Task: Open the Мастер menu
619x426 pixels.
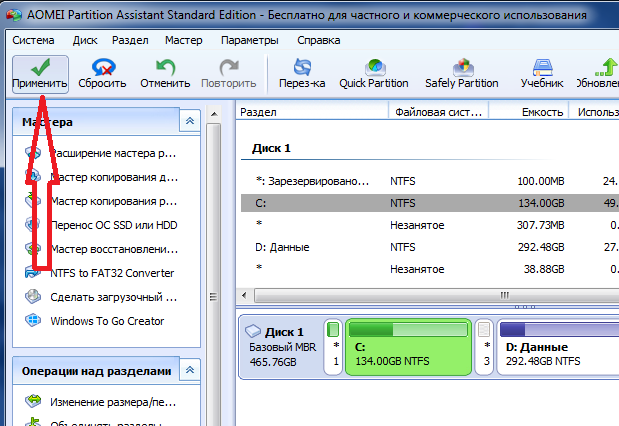Action: (x=184, y=40)
